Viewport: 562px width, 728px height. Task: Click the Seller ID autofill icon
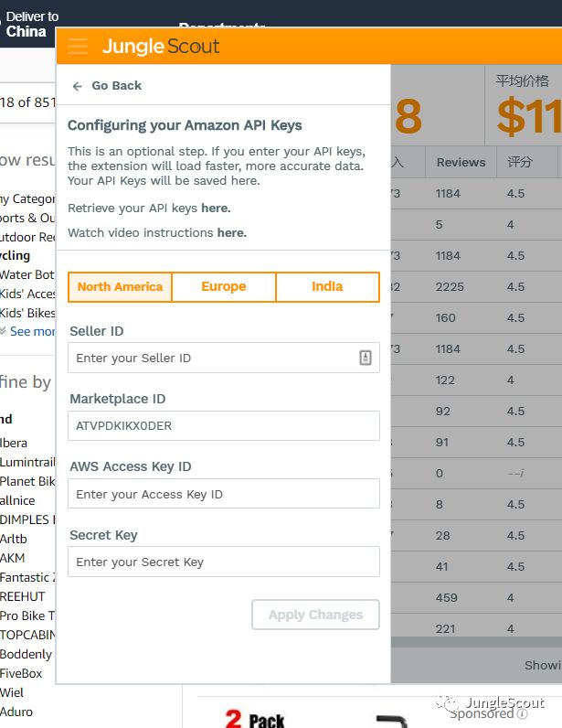click(x=365, y=359)
